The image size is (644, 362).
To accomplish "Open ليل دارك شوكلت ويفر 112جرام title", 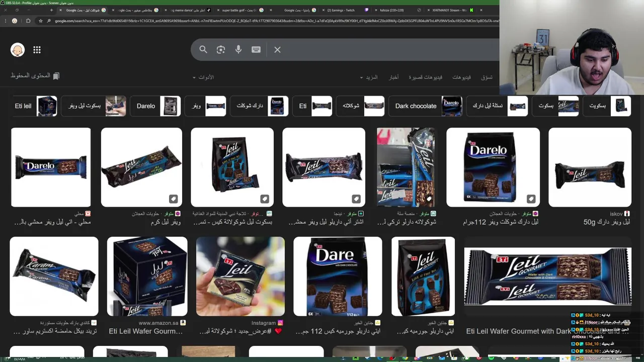I will tap(500, 222).
